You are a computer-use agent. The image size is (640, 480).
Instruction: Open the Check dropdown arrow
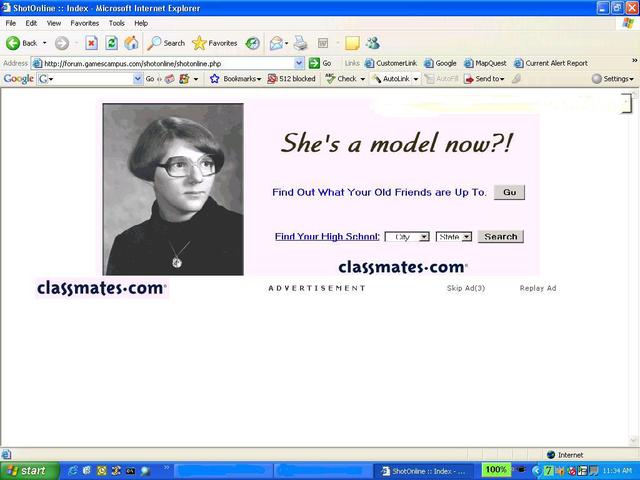pos(362,79)
